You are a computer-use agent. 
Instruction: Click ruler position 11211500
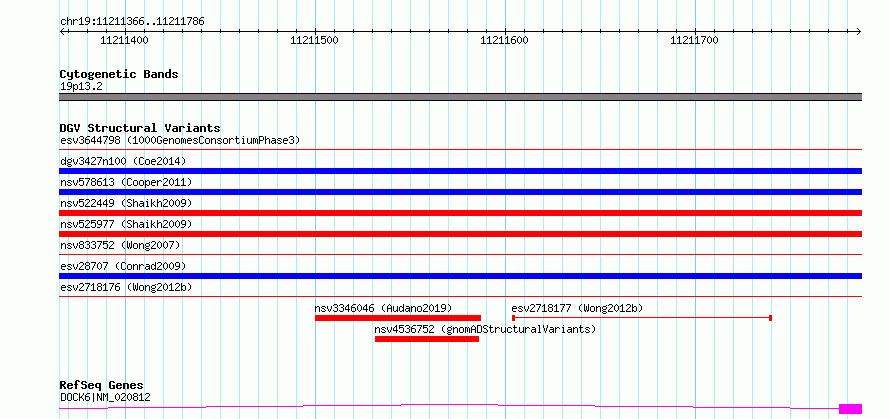314,40
